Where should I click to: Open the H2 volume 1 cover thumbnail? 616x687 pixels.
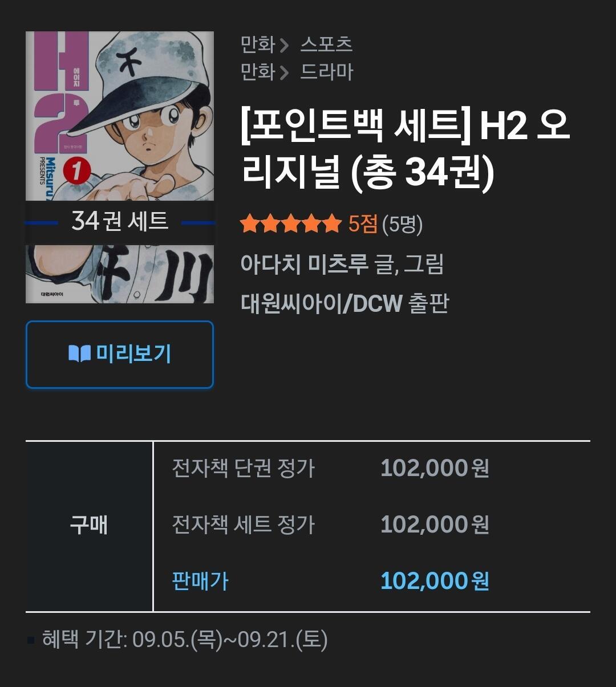click(120, 167)
